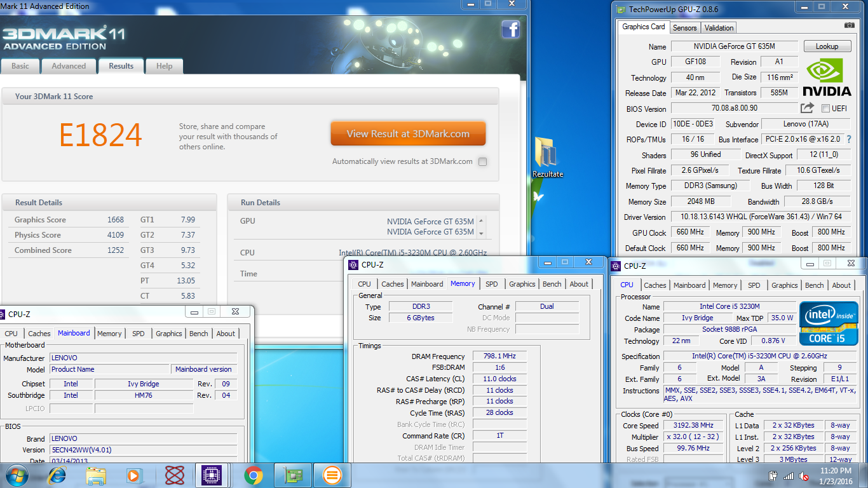Image resolution: width=868 pixels, height=488 pixels.
Task: Open the network signal tray icon
Action: pos(789,475)
